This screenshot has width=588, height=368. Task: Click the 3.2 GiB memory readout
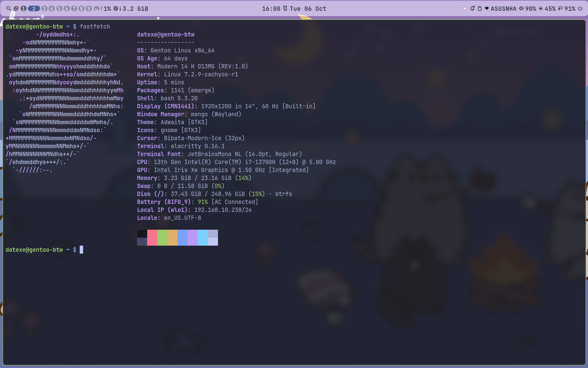(136, 9)
